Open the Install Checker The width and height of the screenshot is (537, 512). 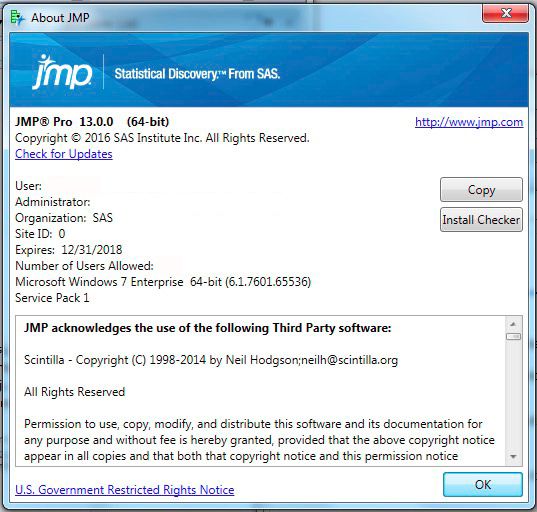click(481, 220)
